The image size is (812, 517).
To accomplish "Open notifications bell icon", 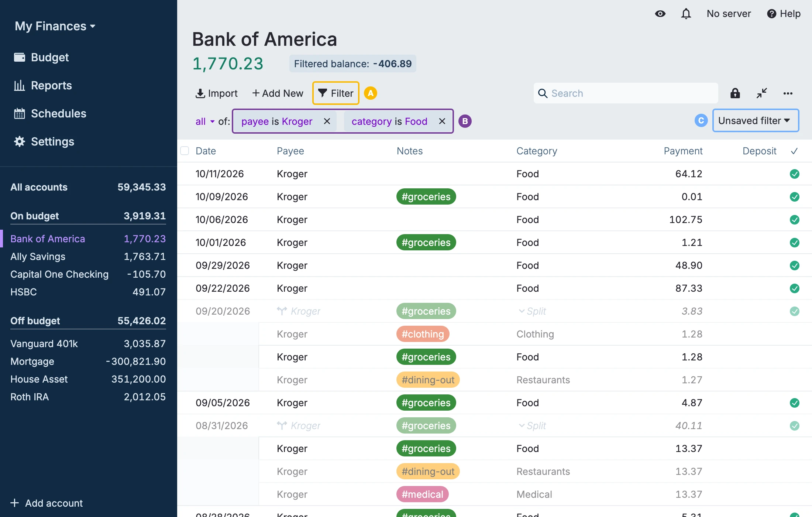I will click(686, 14).
